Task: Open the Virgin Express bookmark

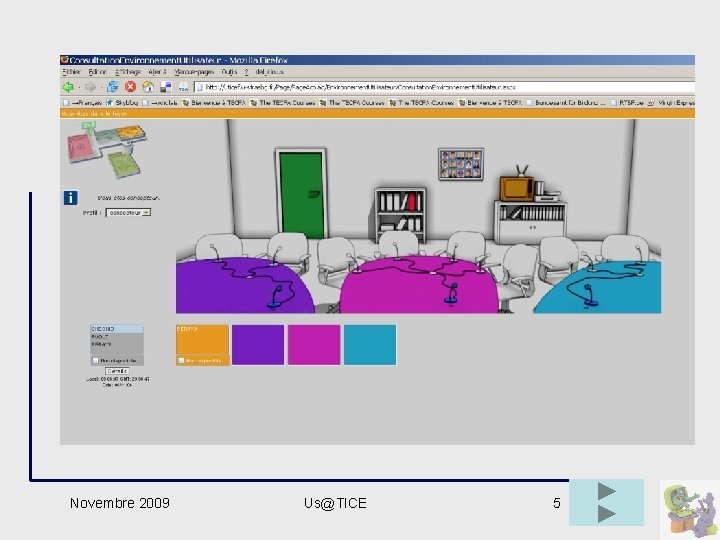Action: pos(671,102)
